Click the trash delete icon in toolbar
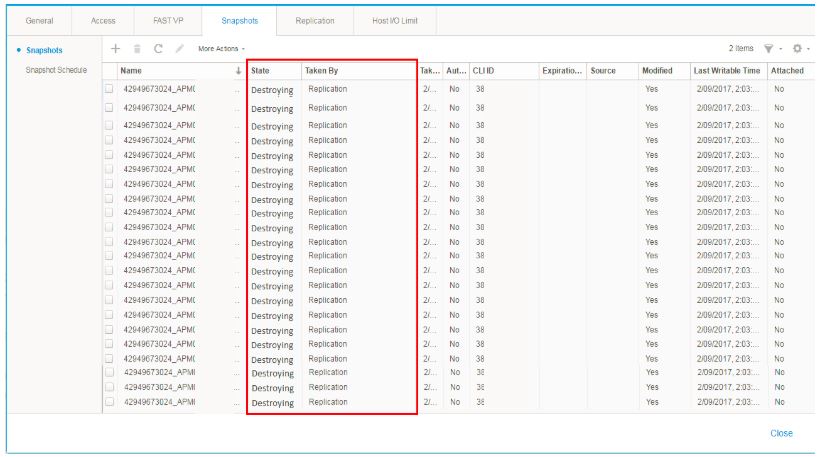This screenshot has height=457, width=817. (x=137, y=48)
